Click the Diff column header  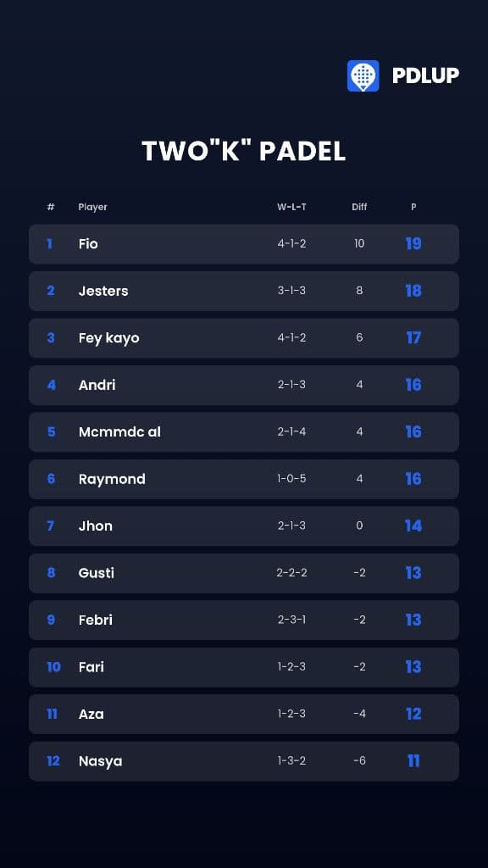tap(359, 207)
